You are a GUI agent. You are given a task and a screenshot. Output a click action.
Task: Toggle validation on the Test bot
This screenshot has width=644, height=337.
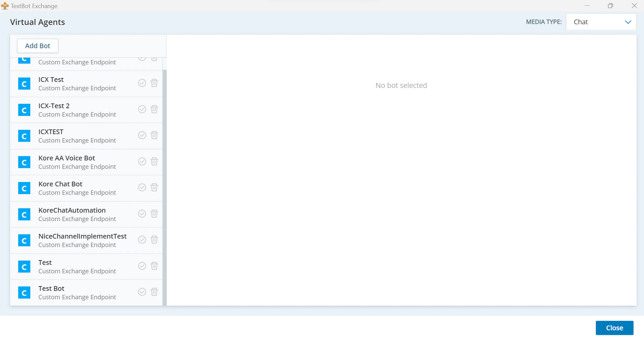(x=142, y=266)
